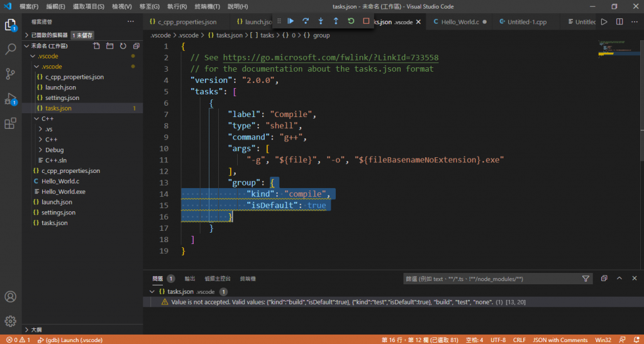Image resolution: width=644 pixels, height=344 pixels.
Task: Click the Step Into debug icon
Action: click(321, 21)
